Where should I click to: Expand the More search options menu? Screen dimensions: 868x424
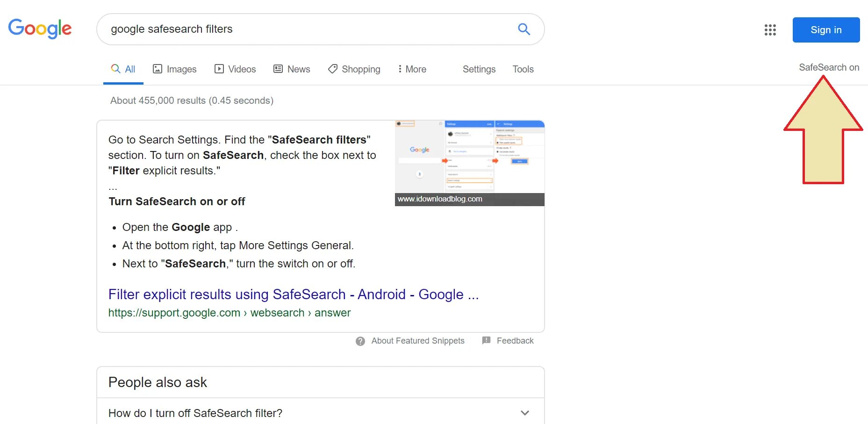pos(412,69)
